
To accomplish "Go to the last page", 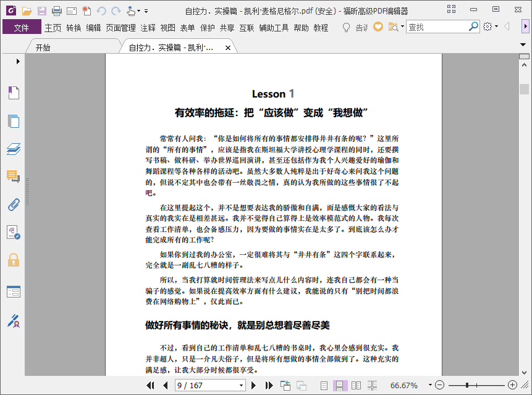I will tap(269, 385).
